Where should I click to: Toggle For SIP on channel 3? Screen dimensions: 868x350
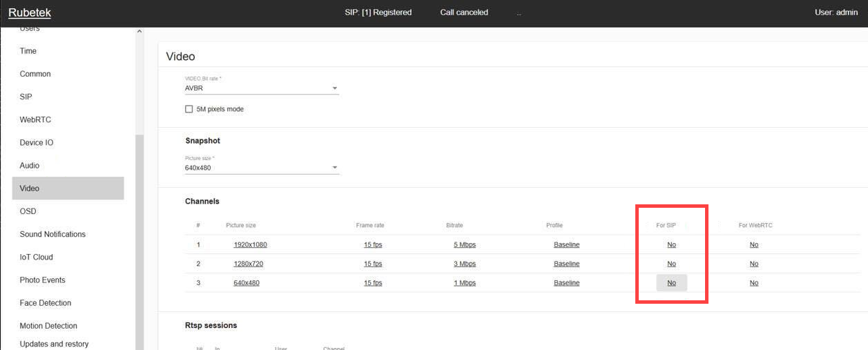(671, 283)
